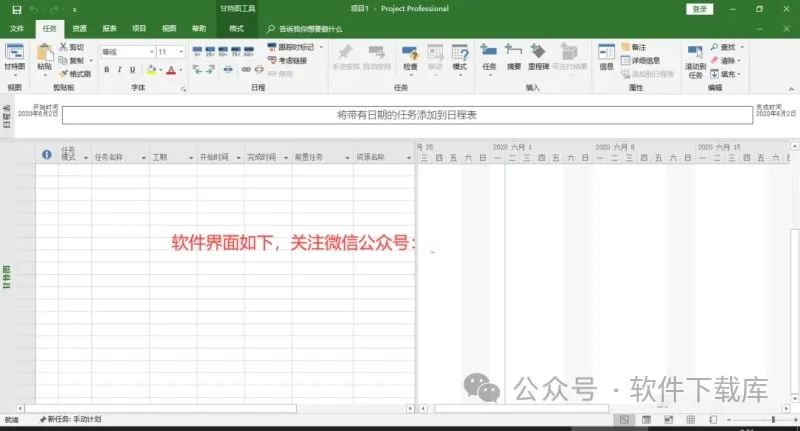This screenshot has width=800, height=431.
Task: Mark task 25% complete
Action: (x=210, y=51)
